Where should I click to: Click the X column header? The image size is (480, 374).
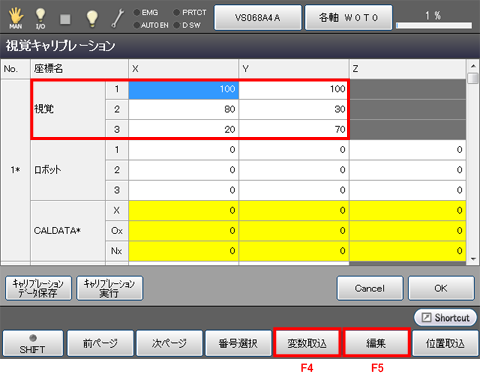(184, 69)
